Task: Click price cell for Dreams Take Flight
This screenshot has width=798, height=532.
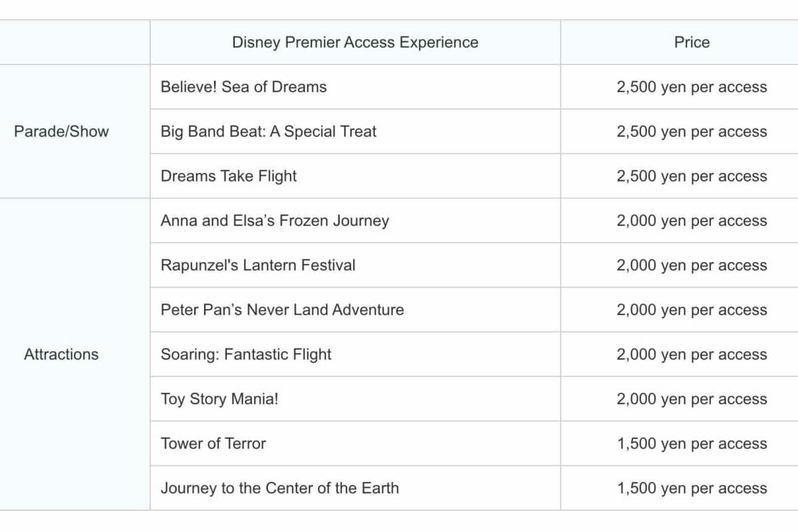Action: (692, 176)
